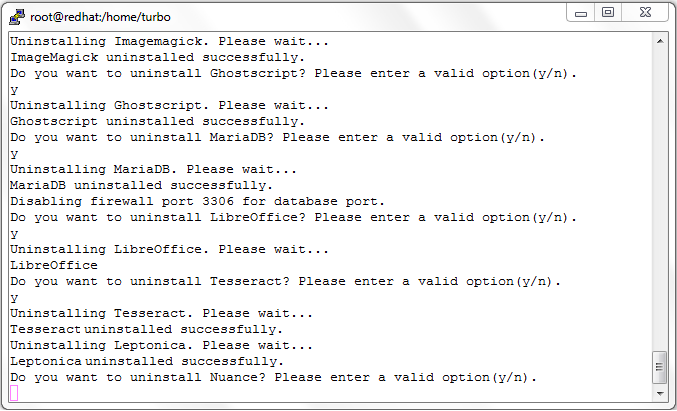
Task: Click the uninstall Nuance prompt line
Action: click(x=273, y=377)
